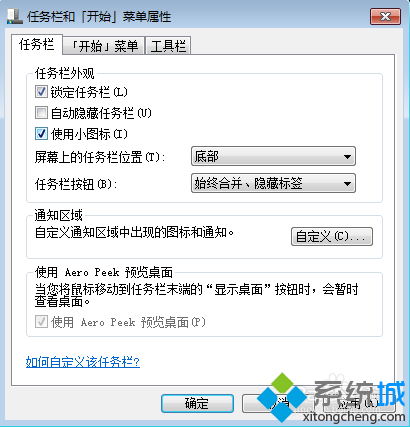Open the 任务栏按钮 dropdown showing 始终合并、隐藏标签
Image resolution: width=410 pixels, height=427 pixels.
point(273,183)
